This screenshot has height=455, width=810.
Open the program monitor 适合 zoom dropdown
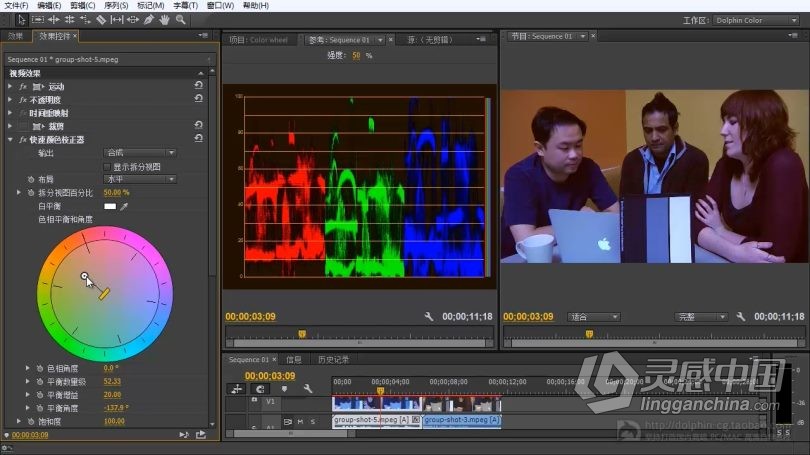[593, 317]
